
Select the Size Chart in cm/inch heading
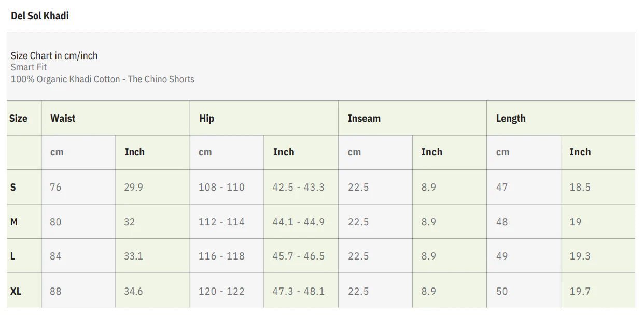pos(54,55)
